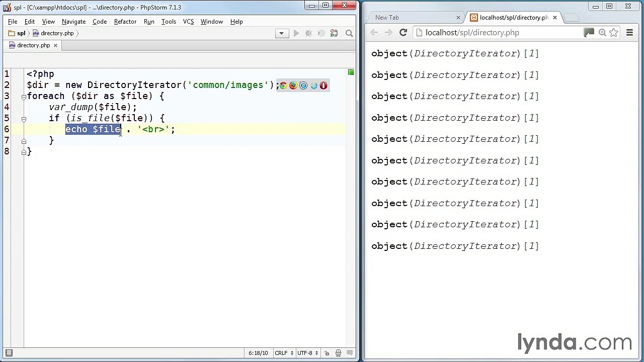The width and height of the screenshot is (644, 362).
Task: Open the VCS menu
Action: 188,22
